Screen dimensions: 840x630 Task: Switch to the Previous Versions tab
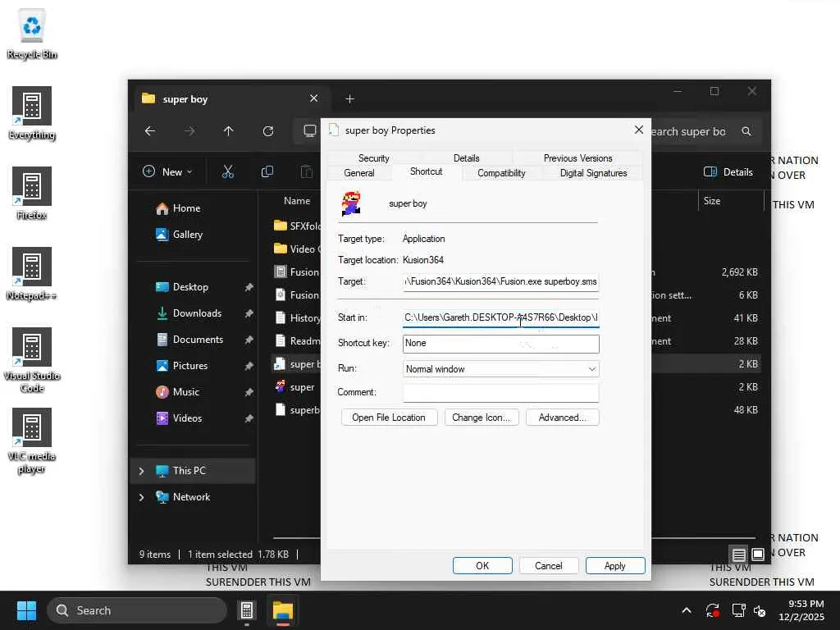click(x=577, y=158)
